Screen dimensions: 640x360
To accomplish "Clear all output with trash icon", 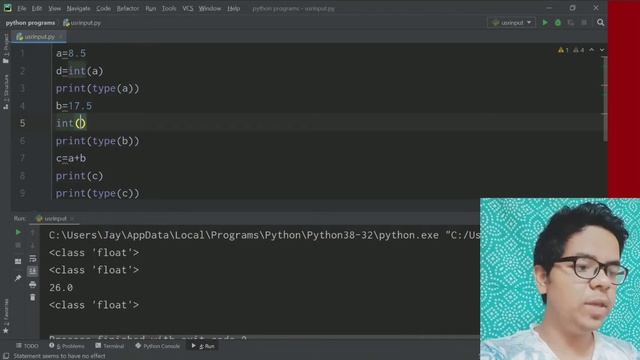I will tap(33, 298).
